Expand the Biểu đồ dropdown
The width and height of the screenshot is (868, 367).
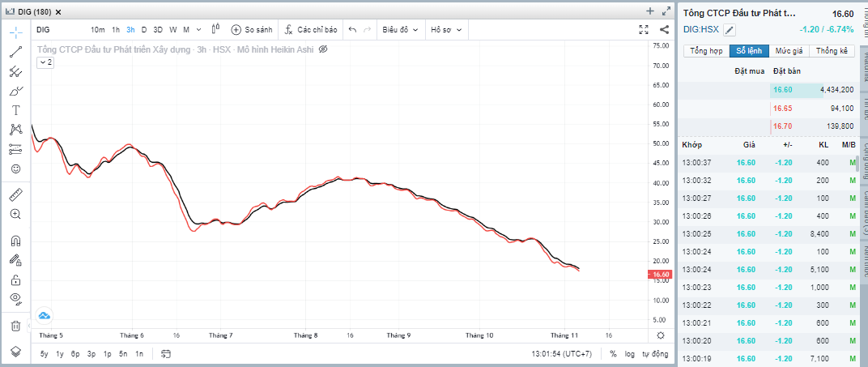click(x=400, y=29)
